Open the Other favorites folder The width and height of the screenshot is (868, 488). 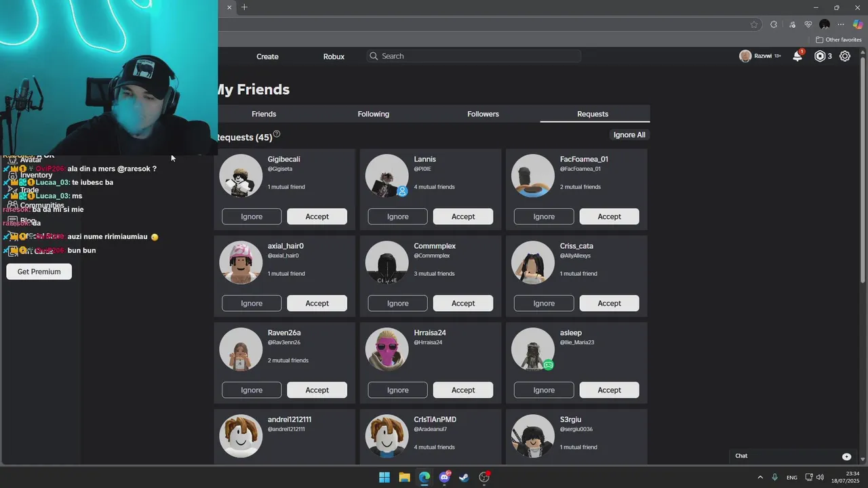pyautogui.click(x=838, y=40)
